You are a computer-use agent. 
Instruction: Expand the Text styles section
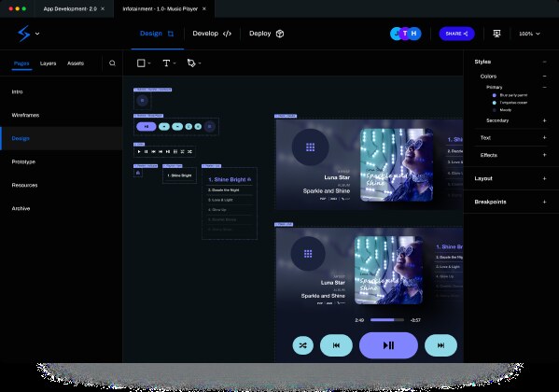click(544, 138)
